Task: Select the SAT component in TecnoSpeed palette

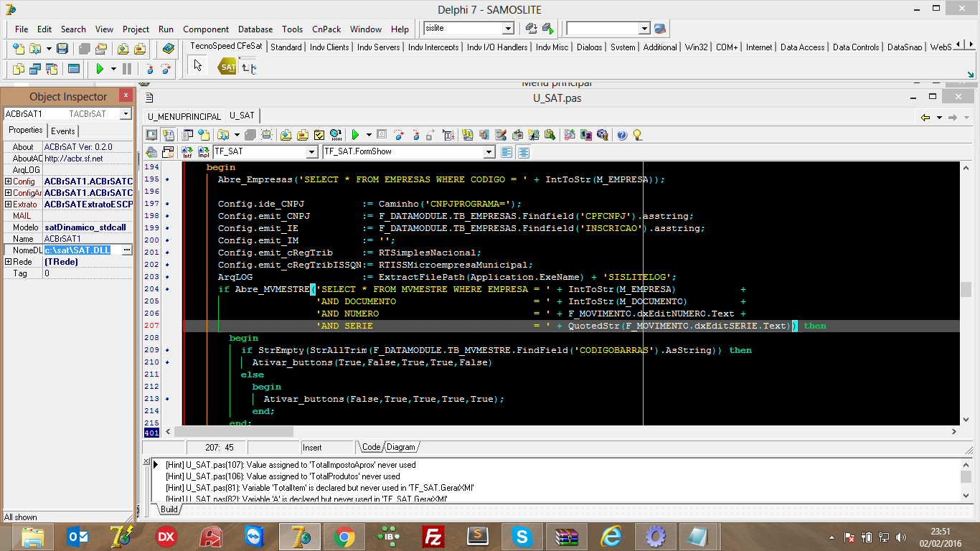Action: [x=227, y=67]
